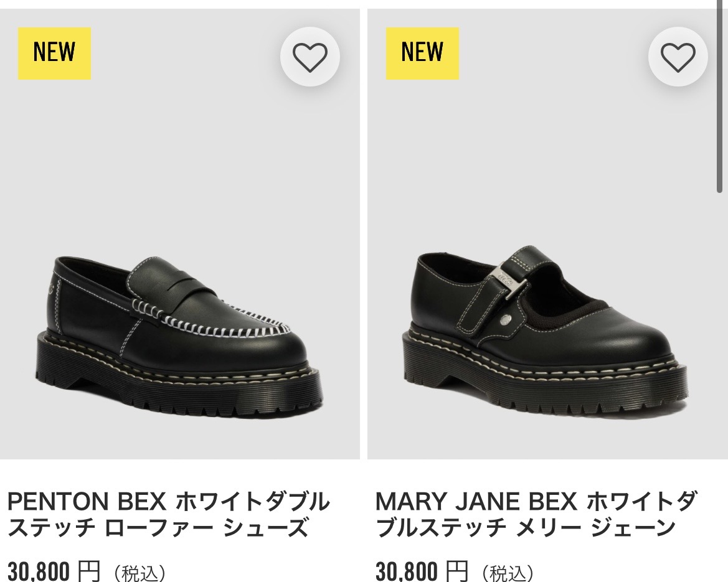Open the PENTON BEX ホワイトダブルステッチ ローファー title link
This screenshot has width=728, height=582.
(x=168, y=515)
